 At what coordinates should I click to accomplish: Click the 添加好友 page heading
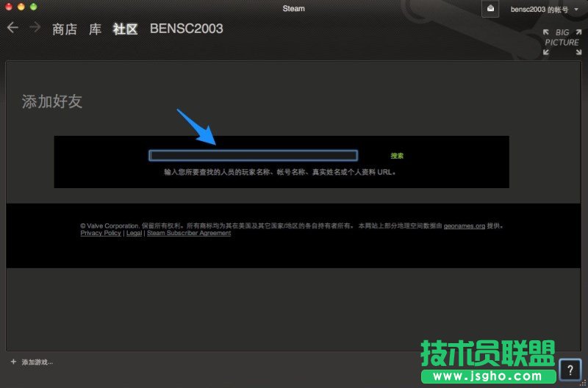point(51,101)
